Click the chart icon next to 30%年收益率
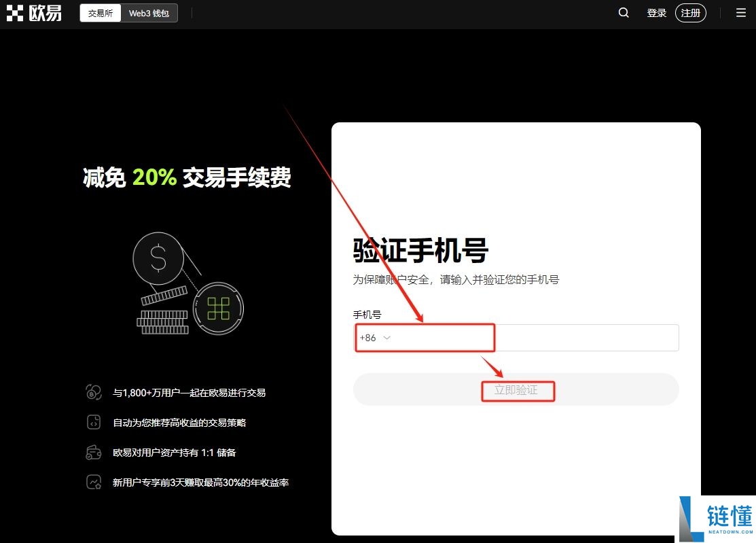Viewport: 756px width, 543px height. click(x=94, y=482)
